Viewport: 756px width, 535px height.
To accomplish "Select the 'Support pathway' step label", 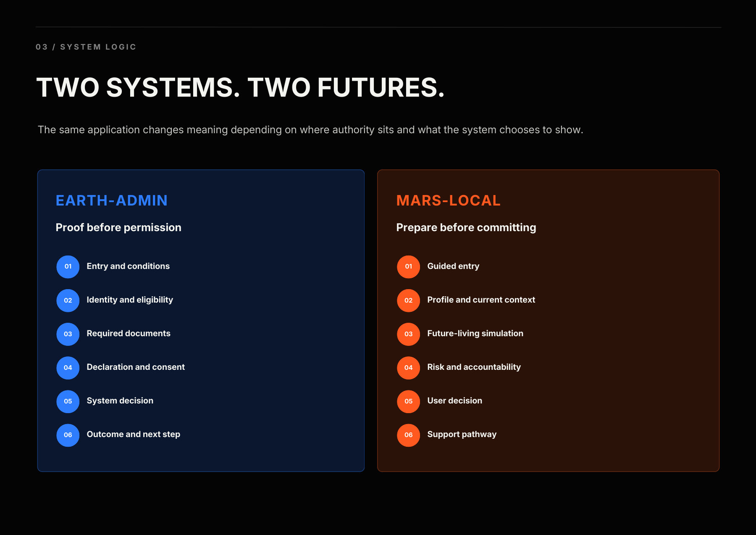I will (x=462, y=434).
